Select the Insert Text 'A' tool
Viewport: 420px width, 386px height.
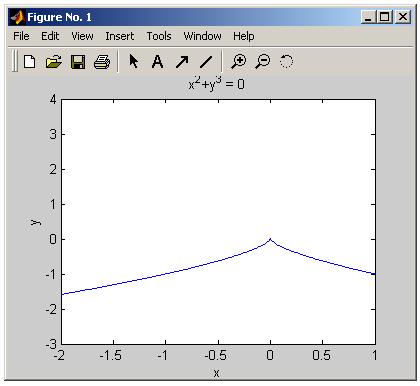157,62
